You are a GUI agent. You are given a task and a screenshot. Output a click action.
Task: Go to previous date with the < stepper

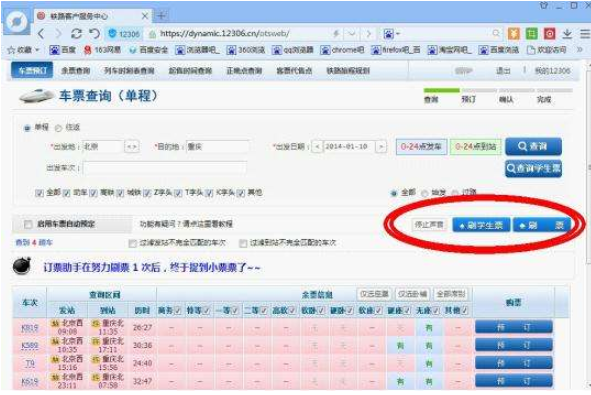pyautogui.click(x=317, y=146)
